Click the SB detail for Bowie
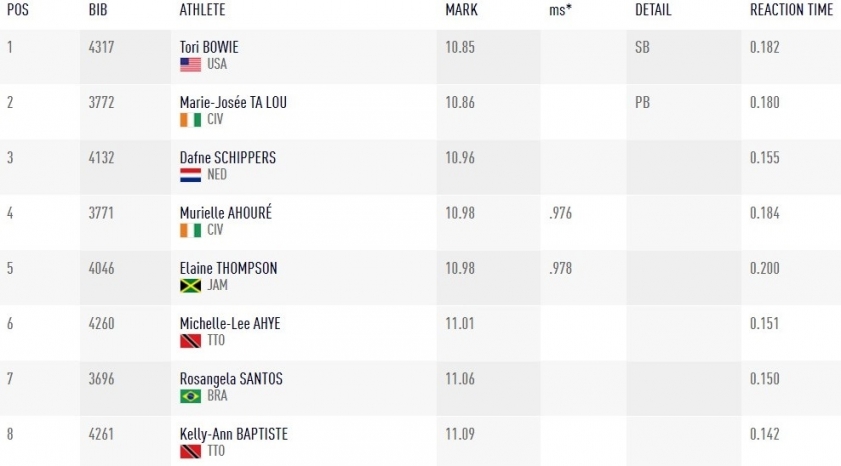The image size is (841, 466). (642, 47)
